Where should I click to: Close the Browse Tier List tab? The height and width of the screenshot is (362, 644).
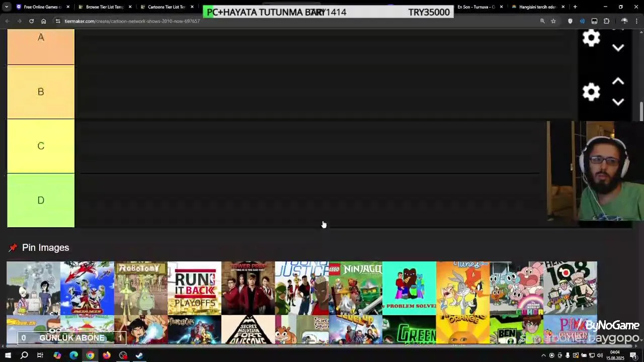click(x=130, y=7)
